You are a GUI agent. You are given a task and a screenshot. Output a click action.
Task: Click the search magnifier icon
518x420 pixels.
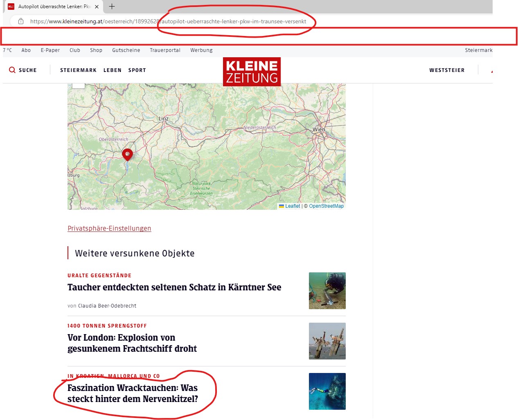[x=12, y=70]
